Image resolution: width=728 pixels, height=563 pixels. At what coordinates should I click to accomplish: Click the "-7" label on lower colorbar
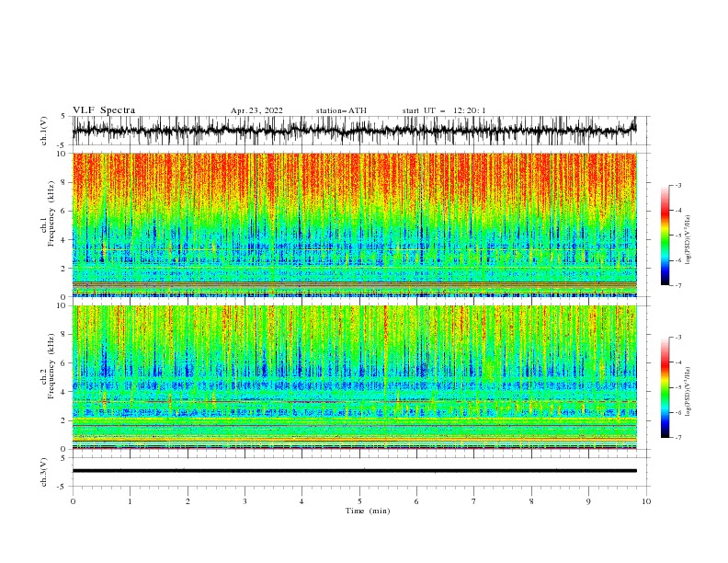677,438
